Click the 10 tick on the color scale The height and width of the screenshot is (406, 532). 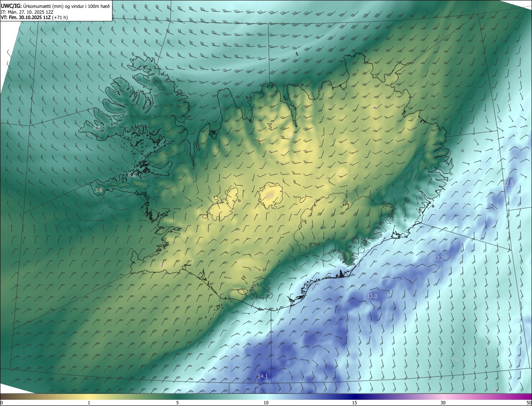(266, 403)
